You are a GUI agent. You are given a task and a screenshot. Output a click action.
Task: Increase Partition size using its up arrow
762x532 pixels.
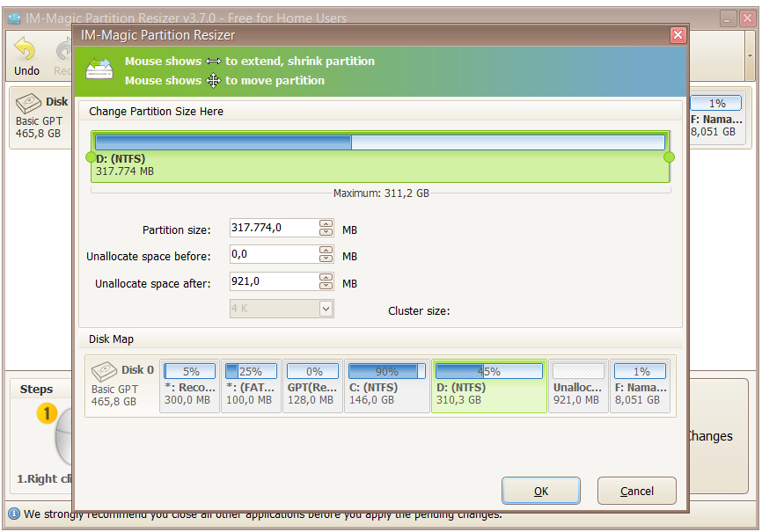pyautogui.click(x=325, y=224)
